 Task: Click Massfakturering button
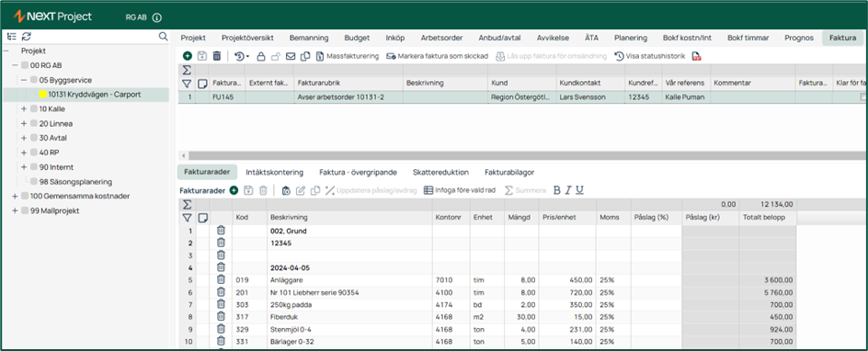[x=348, y=56]
